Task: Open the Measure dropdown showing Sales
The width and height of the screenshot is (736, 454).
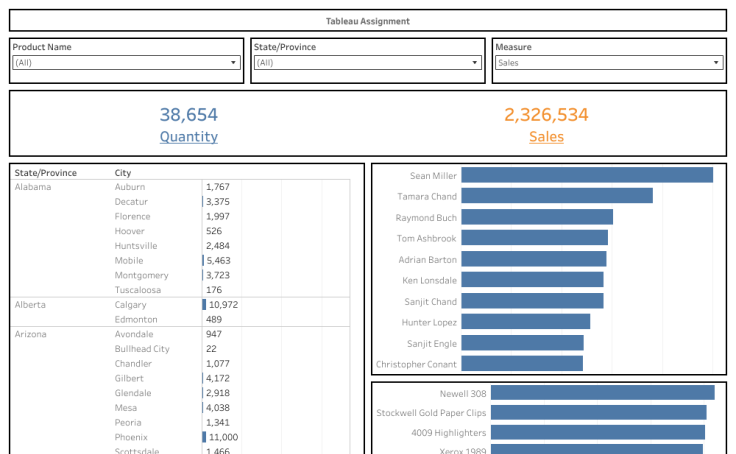Action: tap(609, 63)
